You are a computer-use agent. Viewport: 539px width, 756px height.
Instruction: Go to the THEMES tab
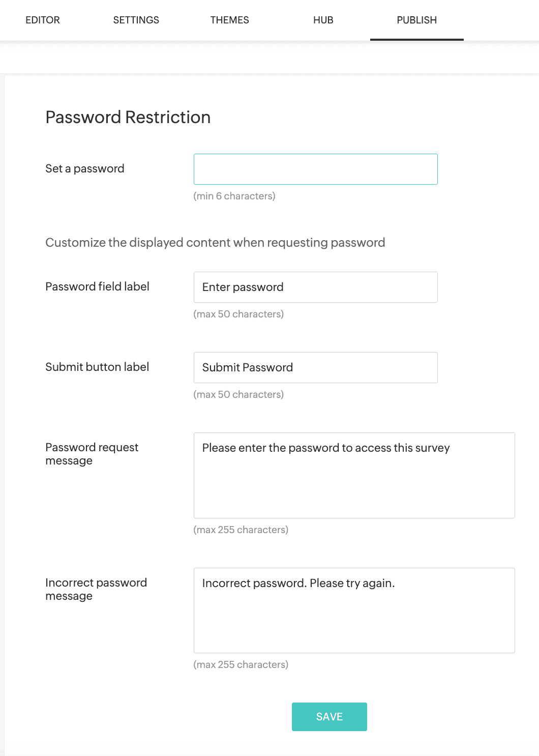[230, 20]
